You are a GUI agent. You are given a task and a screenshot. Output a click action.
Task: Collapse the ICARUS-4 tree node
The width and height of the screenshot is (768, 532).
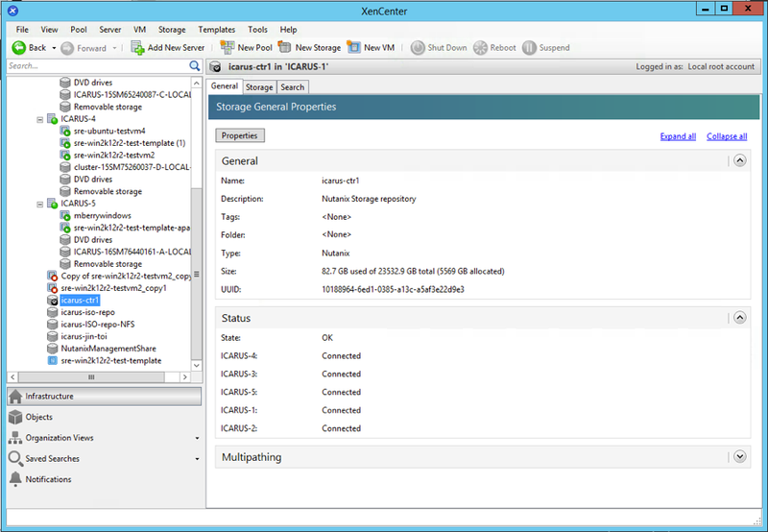point(40,119)
